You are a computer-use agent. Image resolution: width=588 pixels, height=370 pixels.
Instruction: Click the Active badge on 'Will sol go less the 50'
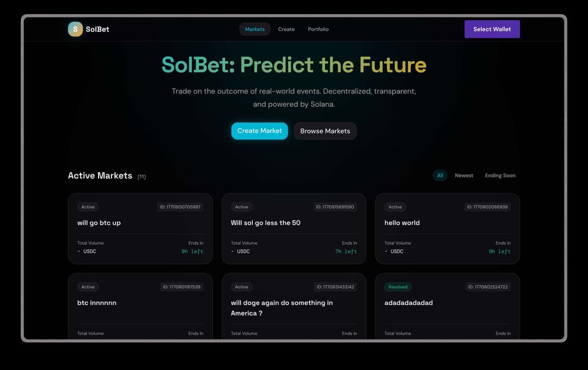pyautogui.click(x=241, y=207)
